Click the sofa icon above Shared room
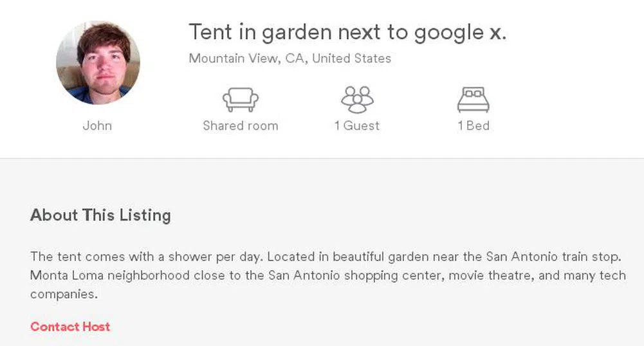Viewport: 644px width, 346px height. point(241,100)
